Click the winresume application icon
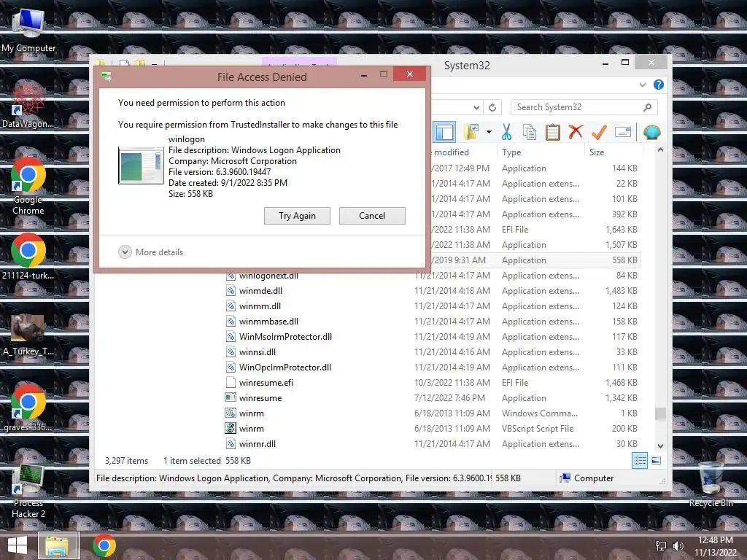Viewport: 747px width, 560px height. click(231, 397)
